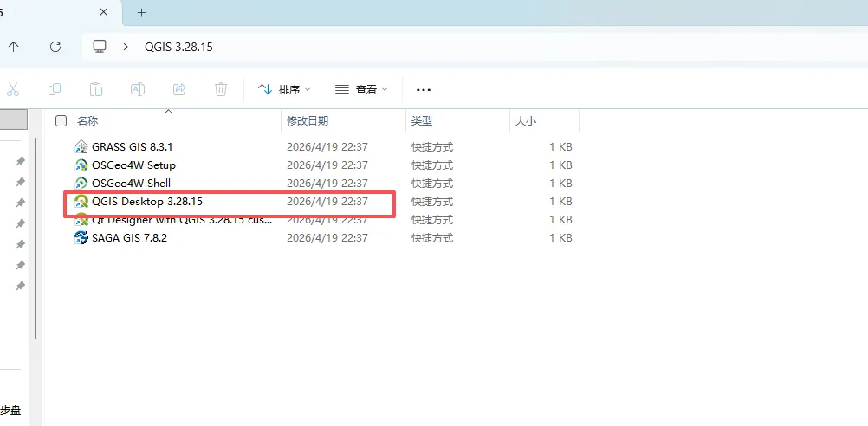Click the Share icon in toolbar
This screenshot has width=868, height=426.
pyautogui.click(x=179, y=89)
